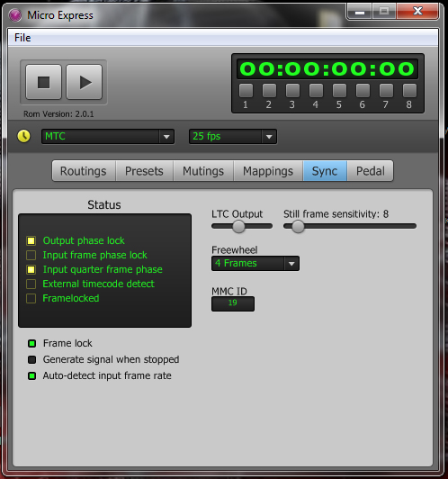
Task: Click the Output phase lock indicator
Action: tap(31, 240)
